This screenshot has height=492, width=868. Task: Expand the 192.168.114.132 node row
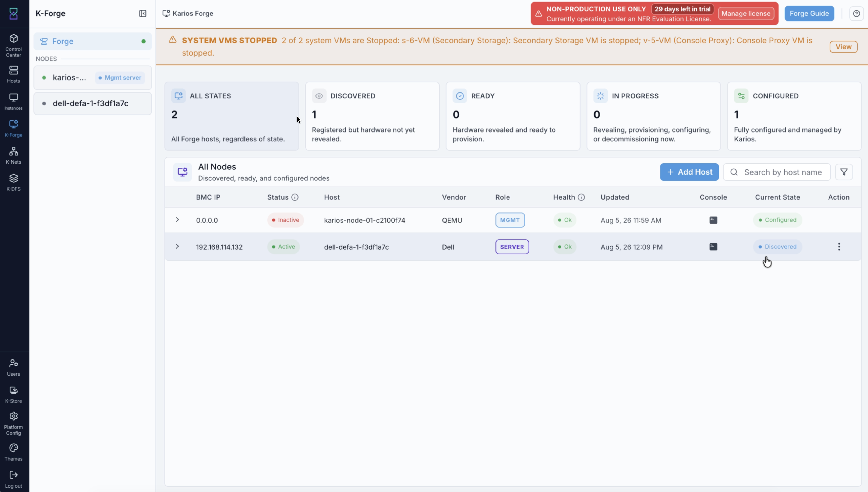[x=177, y=246]
